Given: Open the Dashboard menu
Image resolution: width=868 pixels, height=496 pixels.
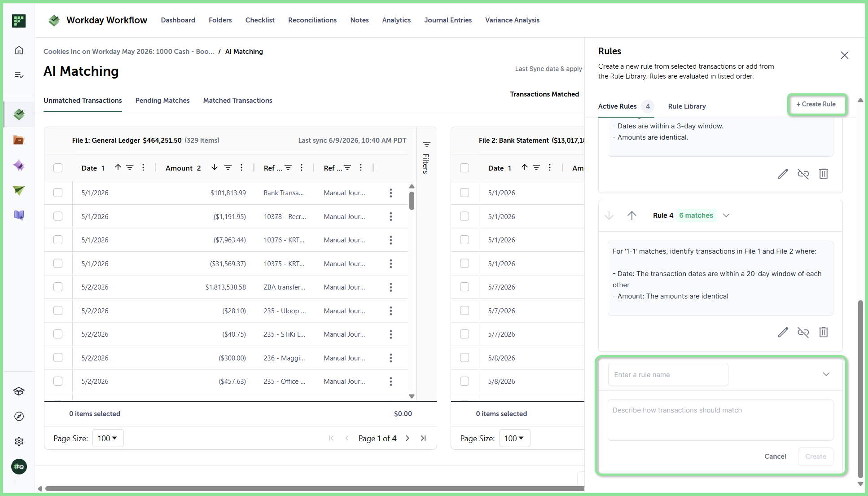Looking at the screenshot, I should 178,20.
